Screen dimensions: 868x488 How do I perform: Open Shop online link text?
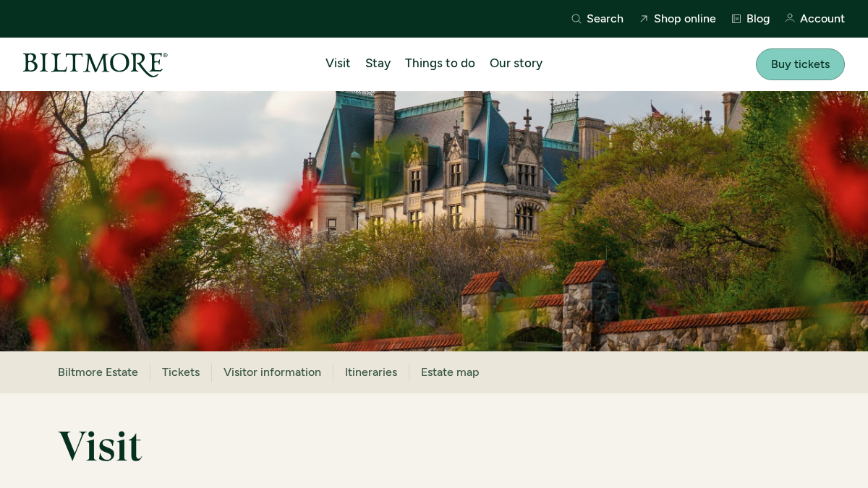pos(685,19)
